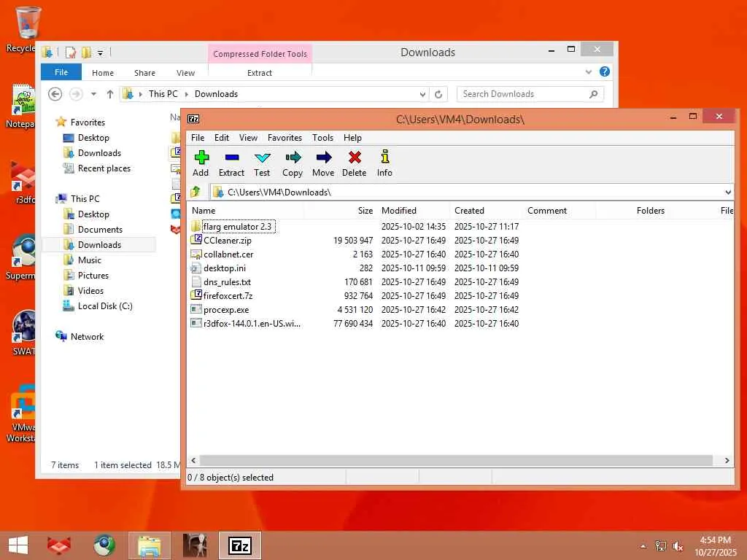Click the Folders column header
This screenshot has height=560, width=747.
(x=632, y=211)
